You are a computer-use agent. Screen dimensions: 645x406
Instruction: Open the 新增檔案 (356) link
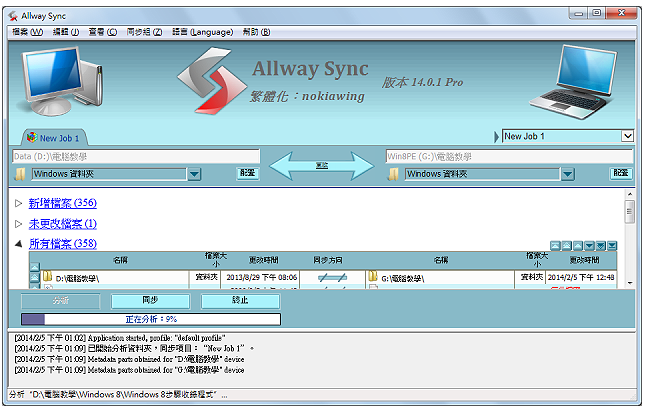(63, 203)
